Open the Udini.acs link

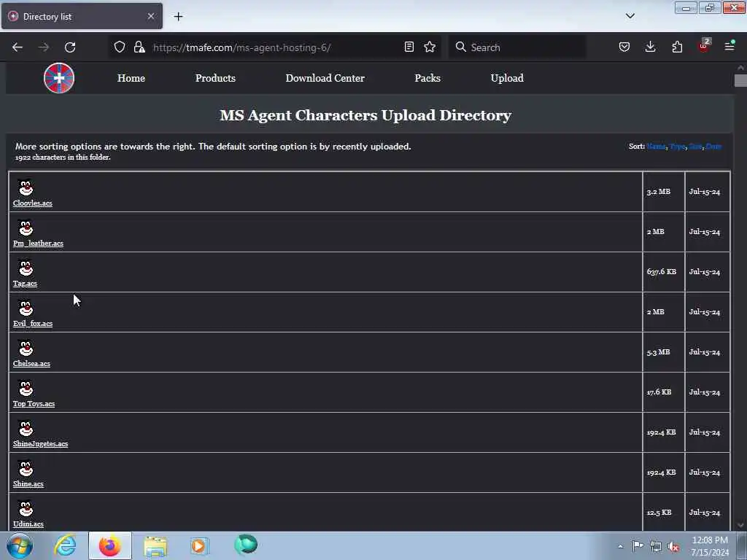click(28, 524)
